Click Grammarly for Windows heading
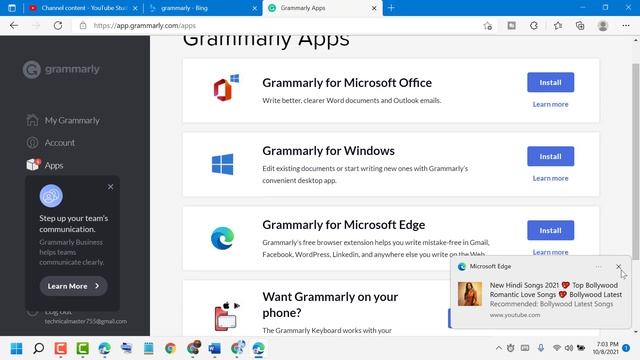The width and height of the screenshot is (640, 360). [328, 151]
